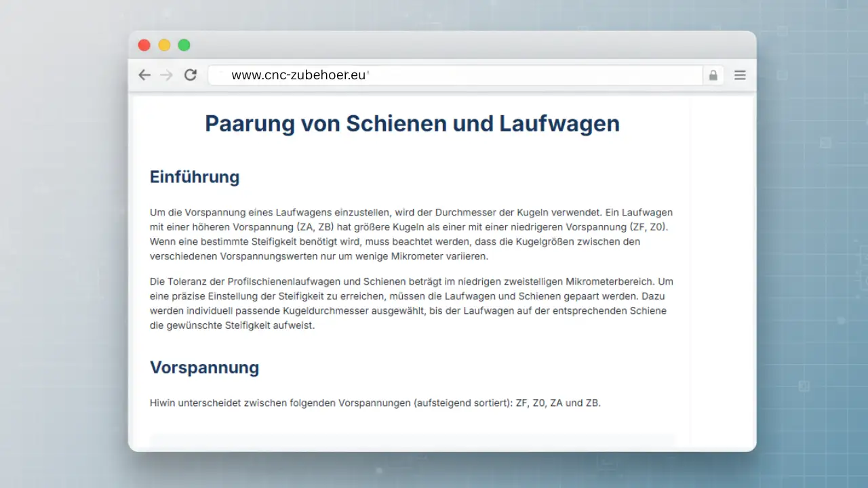Close the window with the red button
This screenshot has width=868, height=488.
click(144, 45)
